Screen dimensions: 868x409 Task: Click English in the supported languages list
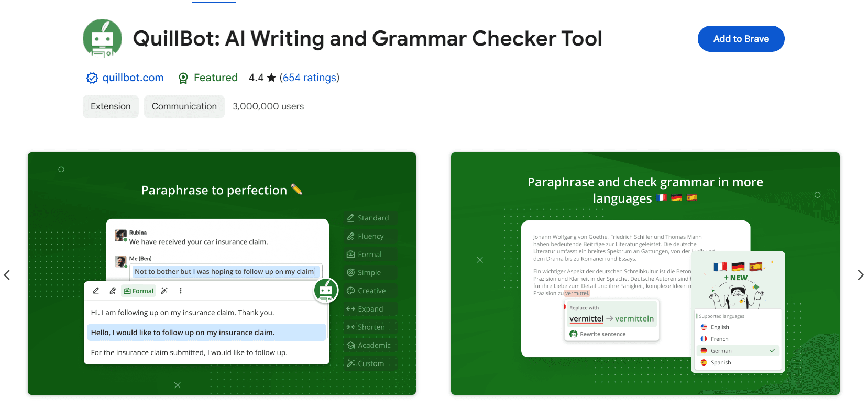(x=738, y=327)
